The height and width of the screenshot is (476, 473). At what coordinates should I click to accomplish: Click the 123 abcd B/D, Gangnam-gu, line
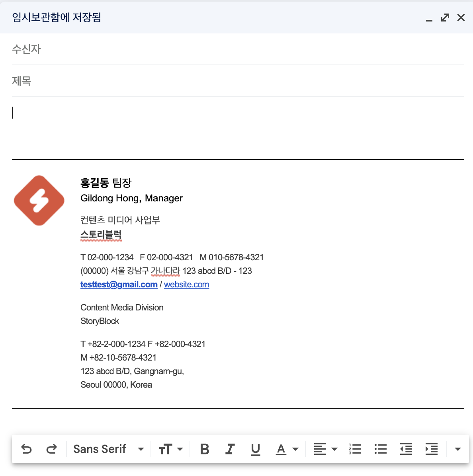point(132,371)
